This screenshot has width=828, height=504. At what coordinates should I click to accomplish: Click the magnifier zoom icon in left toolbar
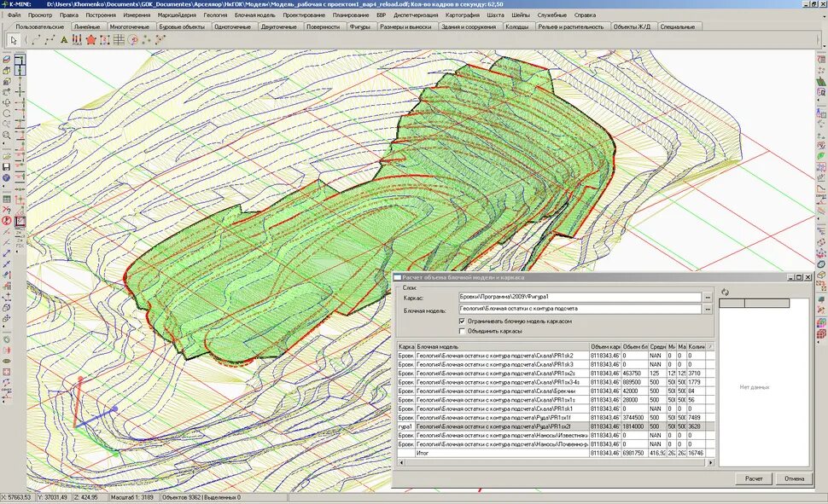click(x=6, y=135)
